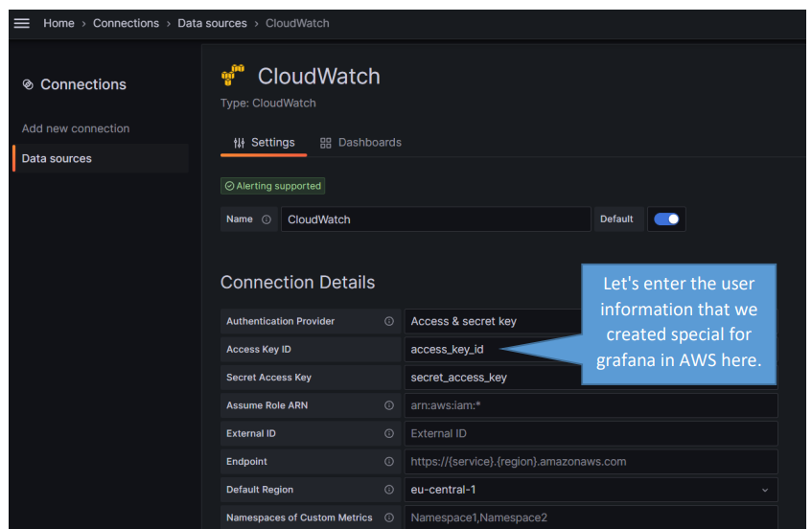Click Namespaces of Custom Metrics info icon
Image resolution: width=812 pixels, height=529 pixels.
click(x=389, y=517)
